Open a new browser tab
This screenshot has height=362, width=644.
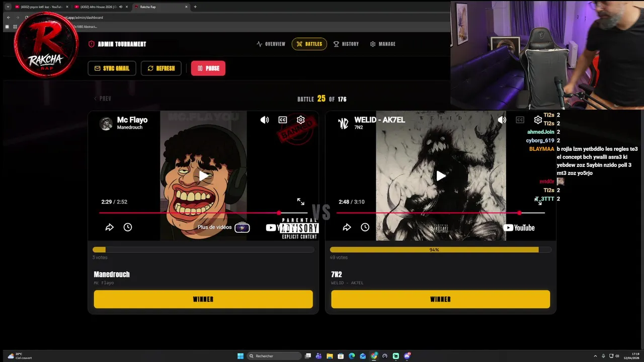click(x=195, y=7)
